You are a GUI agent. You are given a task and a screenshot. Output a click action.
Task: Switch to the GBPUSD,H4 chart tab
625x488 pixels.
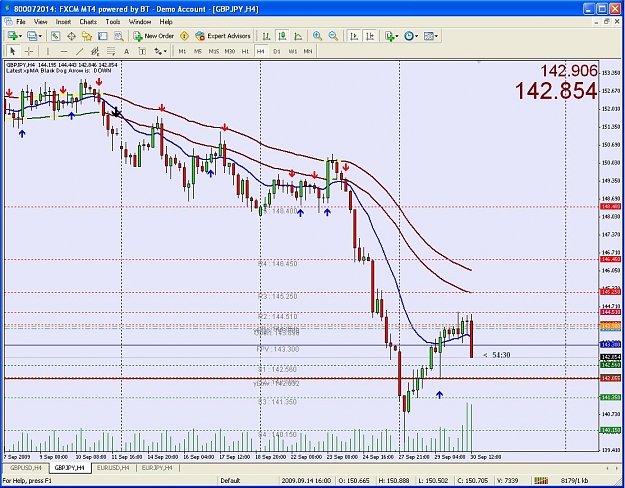coord(26,467)
